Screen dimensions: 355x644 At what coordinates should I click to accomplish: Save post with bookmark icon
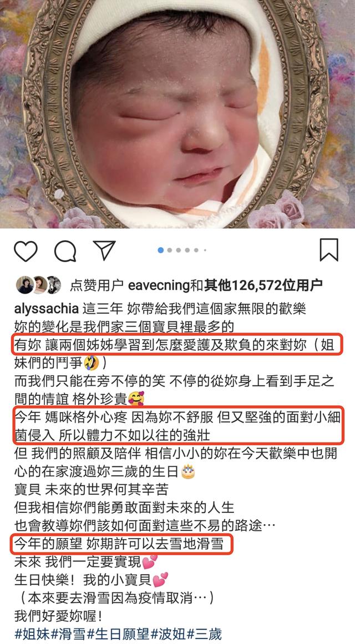pyautogui.click(x=329, y=250)
